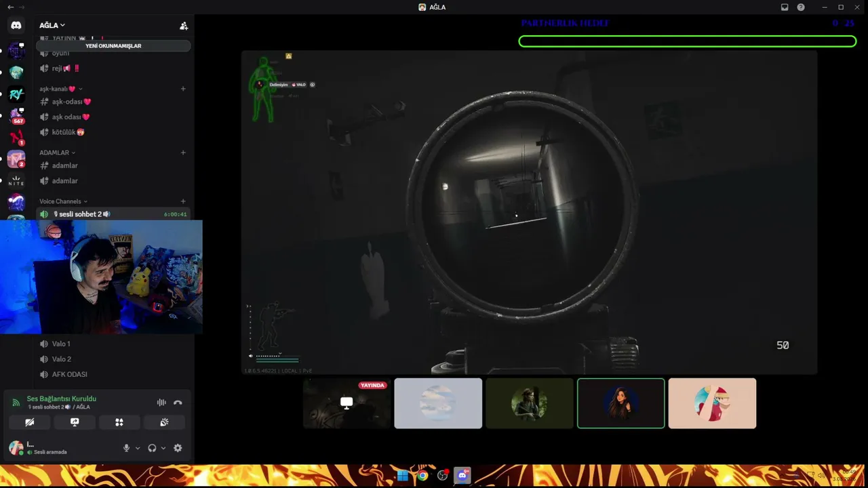Collapse the Voice Channels category
Viewport: 868px width, 488px height.
64,201
